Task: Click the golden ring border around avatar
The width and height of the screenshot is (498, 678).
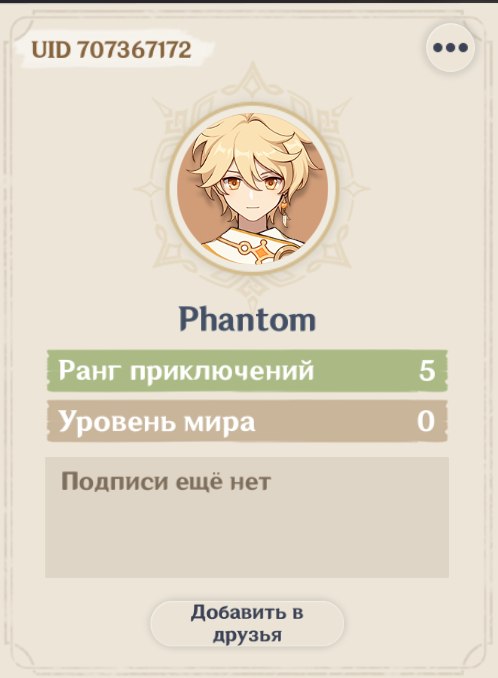Action: [x=252, y=108]
